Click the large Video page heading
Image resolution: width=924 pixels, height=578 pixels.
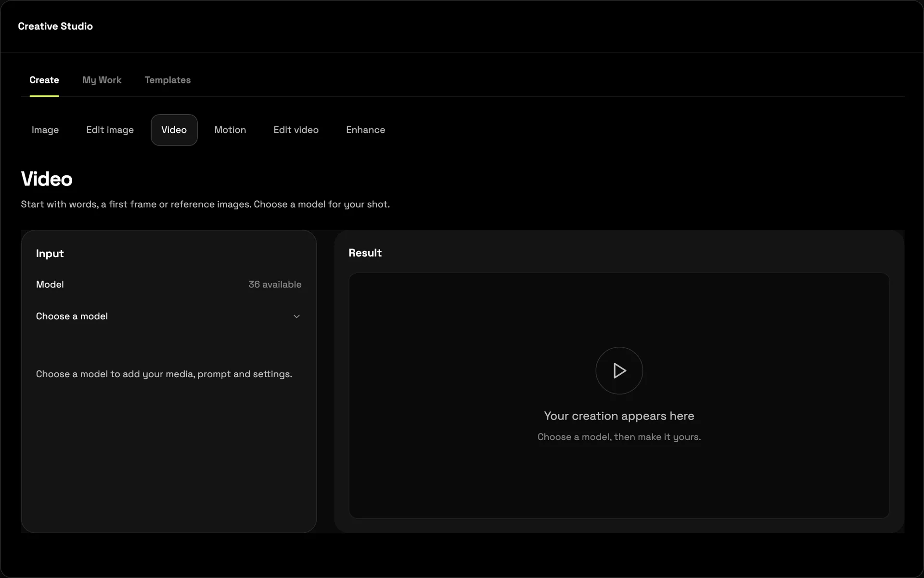pos(47,179)
